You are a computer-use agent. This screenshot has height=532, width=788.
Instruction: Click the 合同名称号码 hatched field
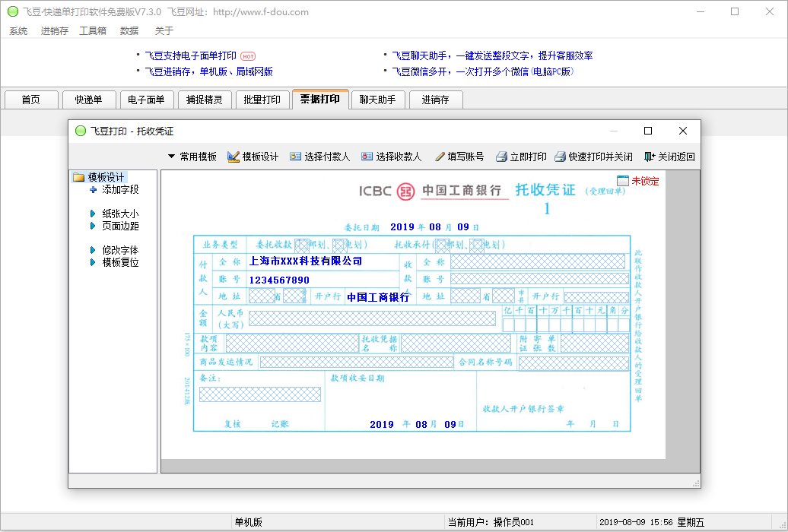click(574, 364)
